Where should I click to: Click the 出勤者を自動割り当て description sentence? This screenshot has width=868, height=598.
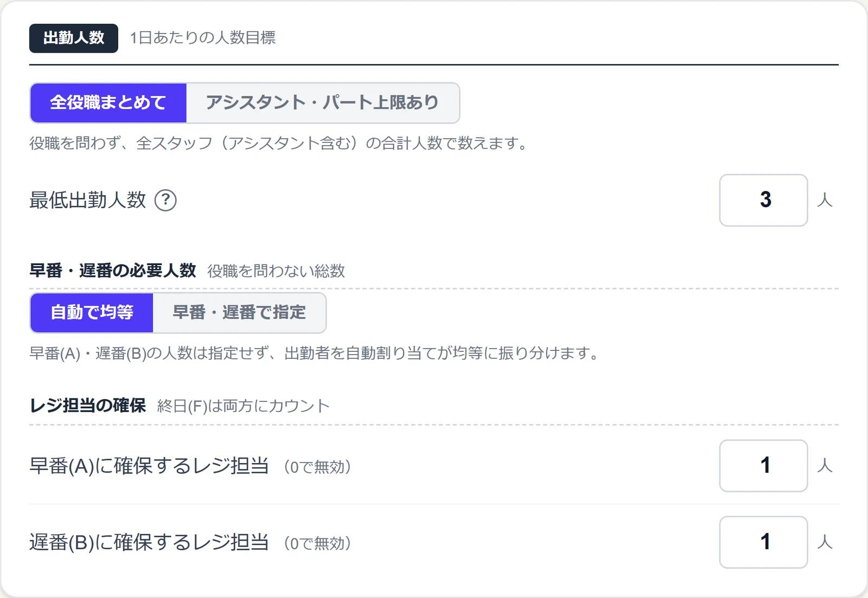point(314,353)
